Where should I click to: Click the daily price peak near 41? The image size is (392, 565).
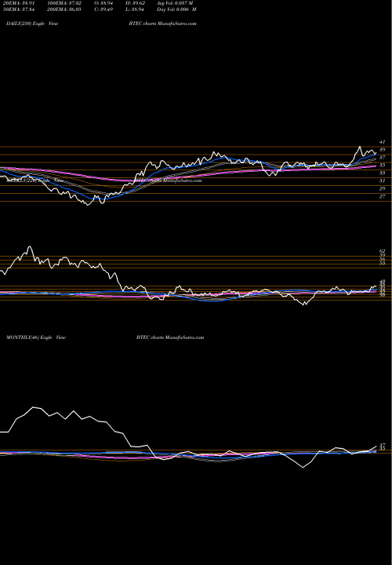(x=360, y=147)
